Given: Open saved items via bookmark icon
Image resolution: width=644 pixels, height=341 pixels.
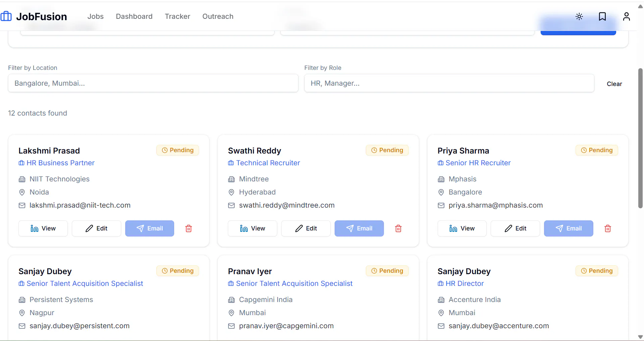Looking at the screenshot, I should click(602, 16).
